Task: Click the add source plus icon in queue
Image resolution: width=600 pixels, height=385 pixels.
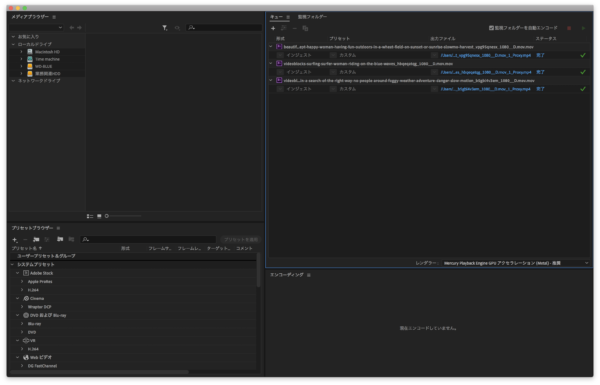Action: (273, 28)
